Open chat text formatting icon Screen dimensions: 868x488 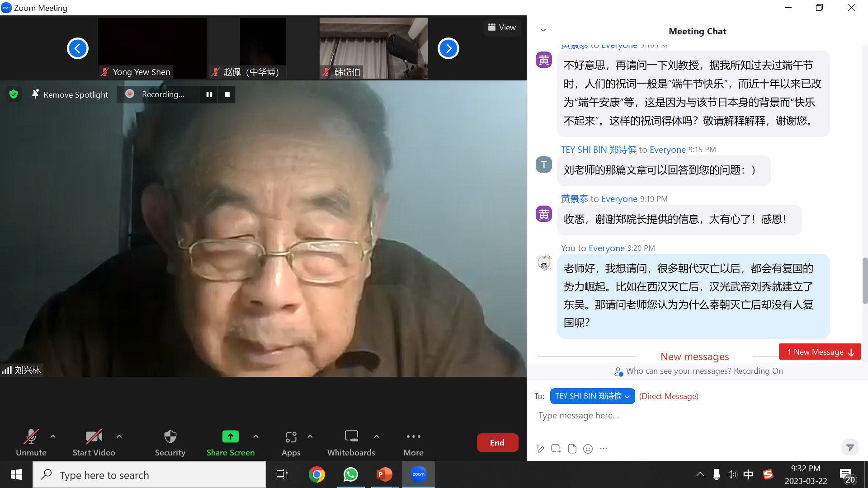[540, 449]
